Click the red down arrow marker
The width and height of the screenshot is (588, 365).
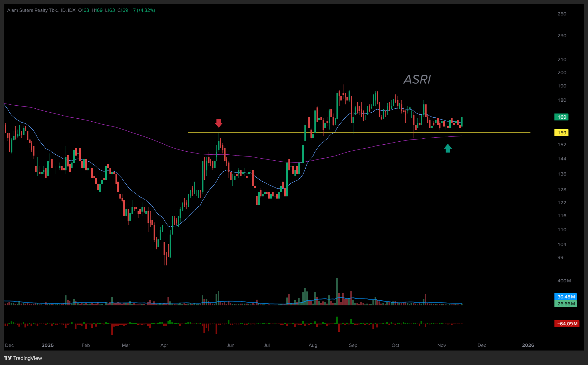pyautogui.click(x=219, y=123)
